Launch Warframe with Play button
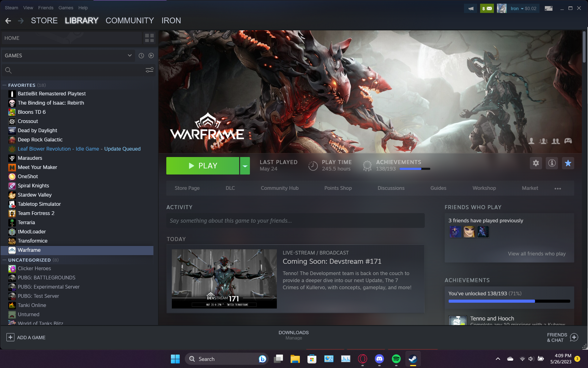 [x=202, y=166]
